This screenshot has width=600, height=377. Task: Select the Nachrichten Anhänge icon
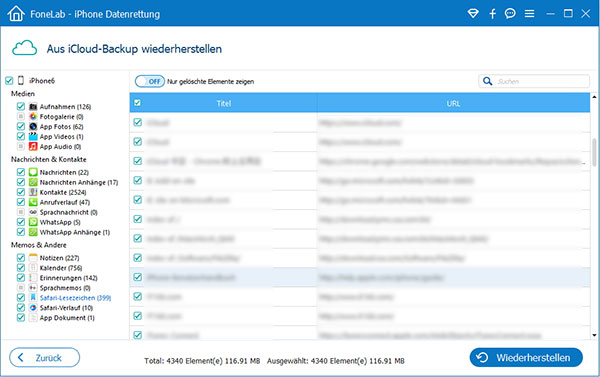pos(33,182)
